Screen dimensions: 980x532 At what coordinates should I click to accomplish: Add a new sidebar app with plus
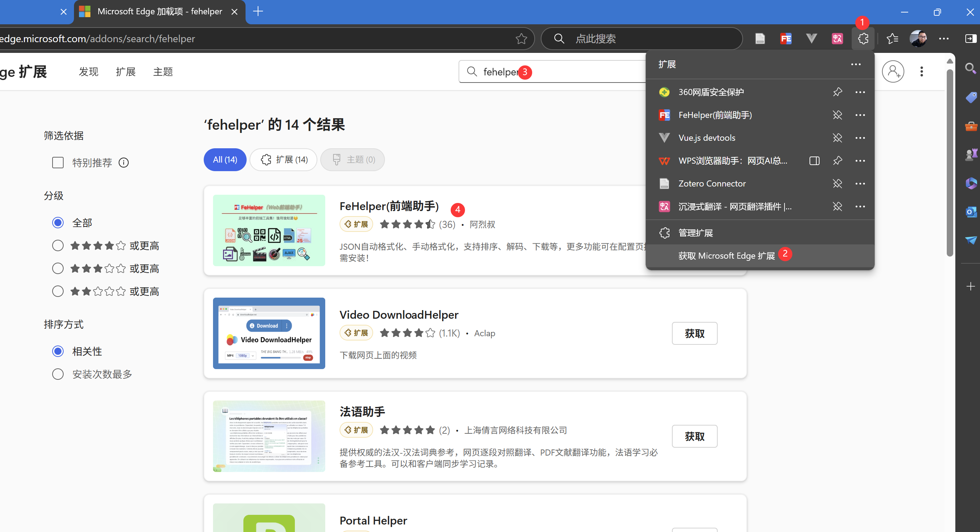coord(970,286)
